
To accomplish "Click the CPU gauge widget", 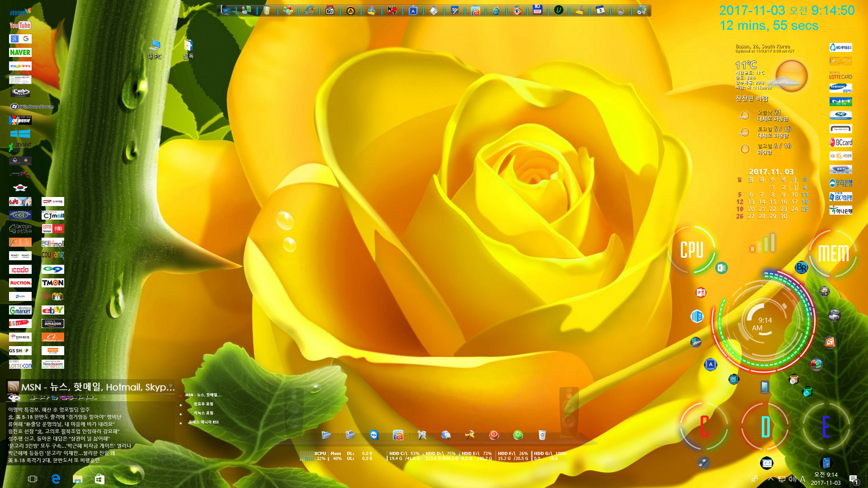I will click(x=692, y=250).
